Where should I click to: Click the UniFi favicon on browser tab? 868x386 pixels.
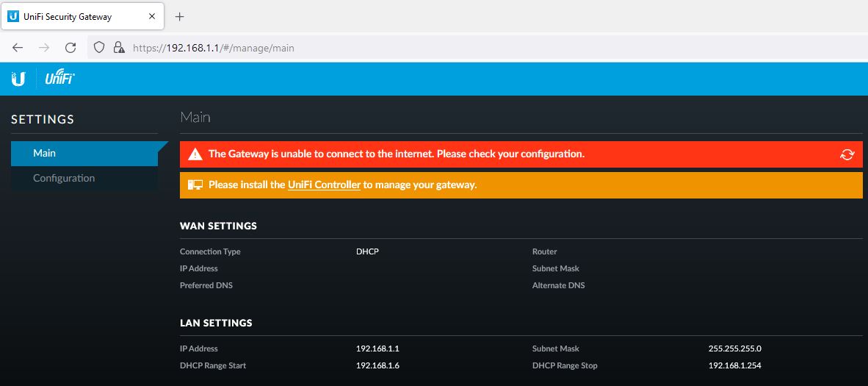(12, 17)
